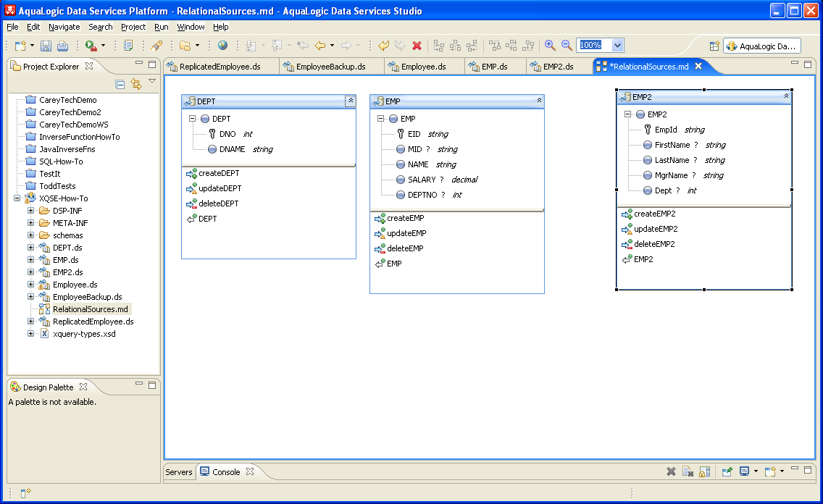Switch to the Servers tab
This screenshot has width=823, height=504.
[x=179, y=472]
